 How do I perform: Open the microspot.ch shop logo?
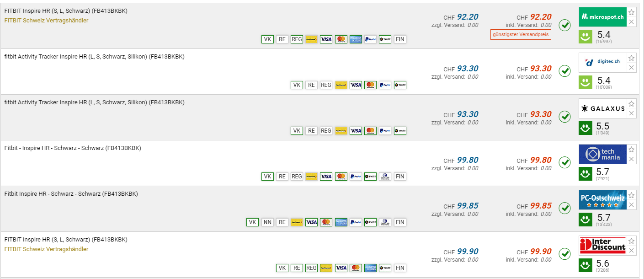pos(602,17)
